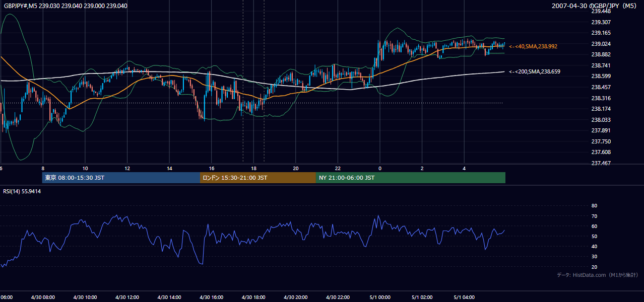Click price axis label 238.316

601,98
